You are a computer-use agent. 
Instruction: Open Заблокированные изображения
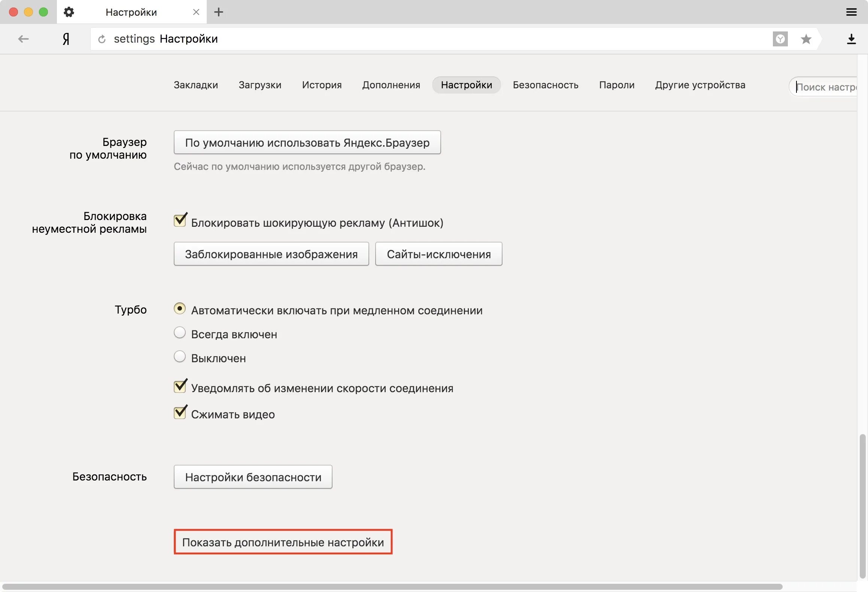(x=271, y=254)
